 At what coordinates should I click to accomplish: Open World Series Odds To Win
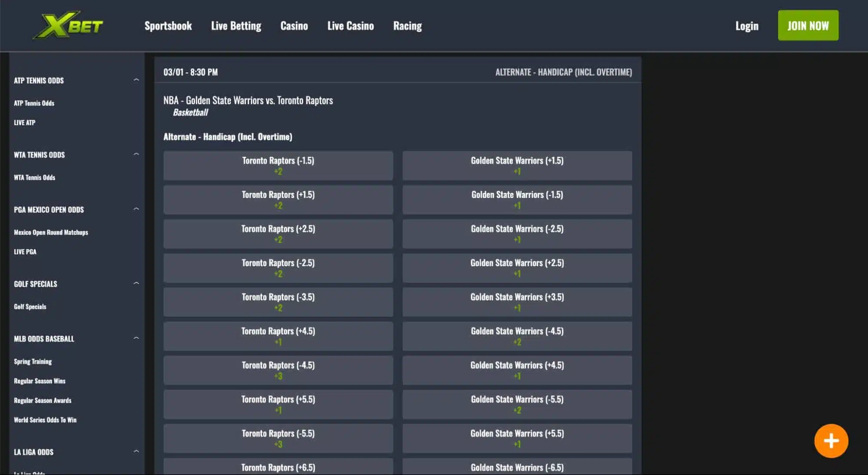pos(45,420)
